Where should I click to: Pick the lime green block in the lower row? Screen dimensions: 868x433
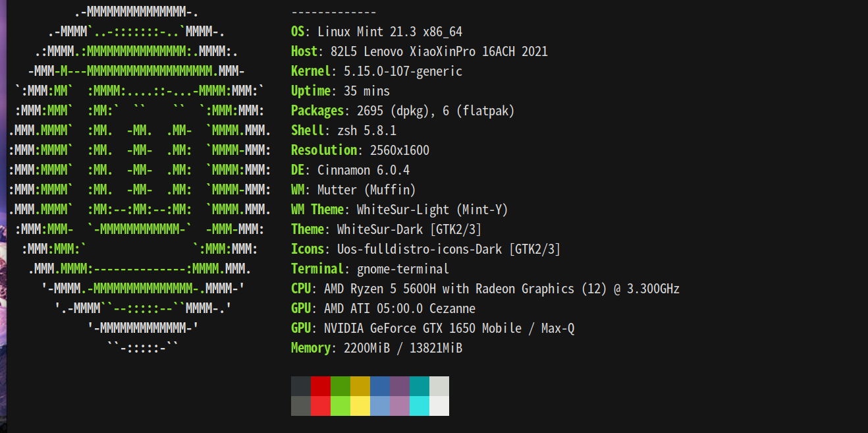pos(340,406)
